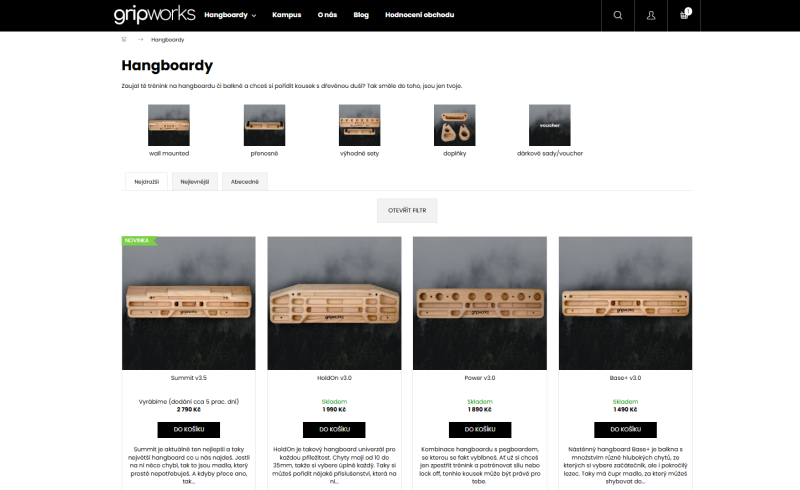Expand the Hangboardy dropdown menu
Viewport: 800px width, 490px height.
click(230, 15)
